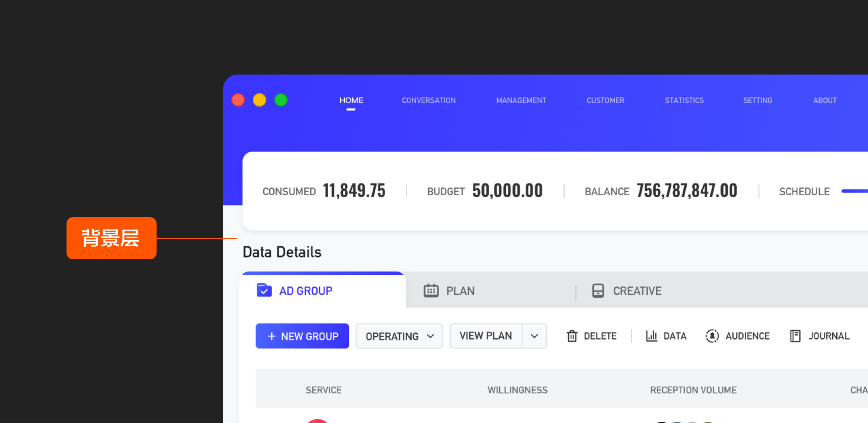Select the About menu item
This screenshot has height=423, width=868.
tap(825, 100)
